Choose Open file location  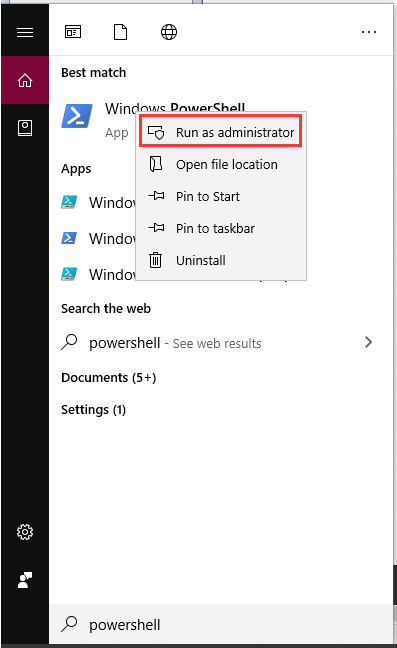point(221,164)
